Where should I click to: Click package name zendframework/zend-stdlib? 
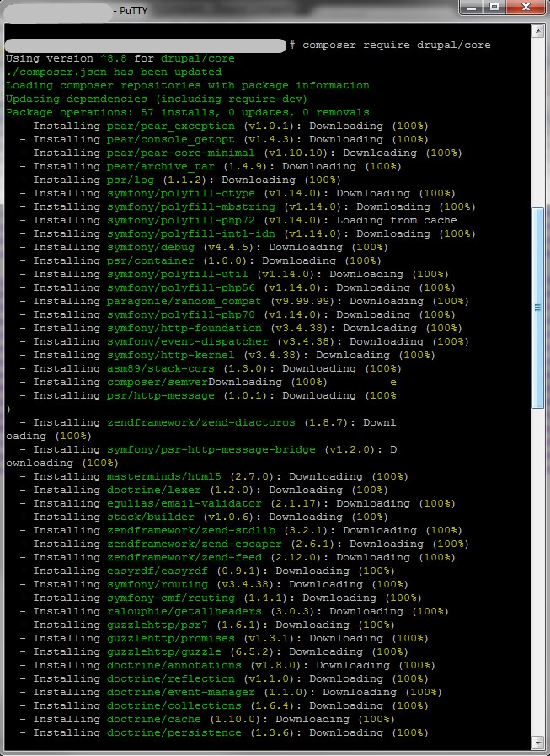click(x=191, y=531)
